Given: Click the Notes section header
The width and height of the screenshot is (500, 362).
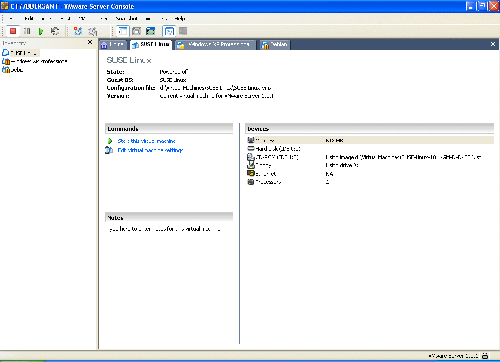Looking at the screenshot, I should pyautogui.click(x=169, y=218).
